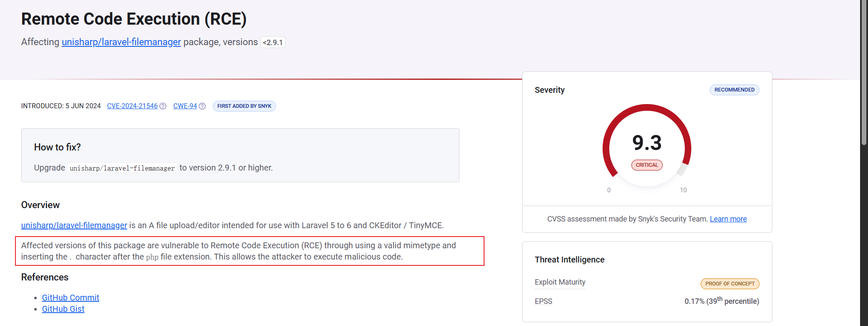Screen dimensions: 868x326
Task: Click the help icon next to CVE-2024-21546
Action: point(163,106)
